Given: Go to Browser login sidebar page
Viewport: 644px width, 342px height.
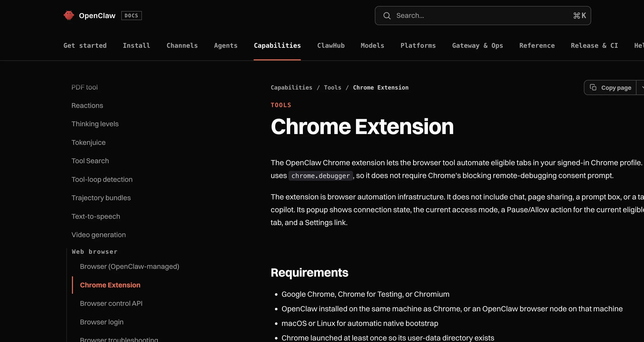Looking at the screenshot, I should (102, 322).
